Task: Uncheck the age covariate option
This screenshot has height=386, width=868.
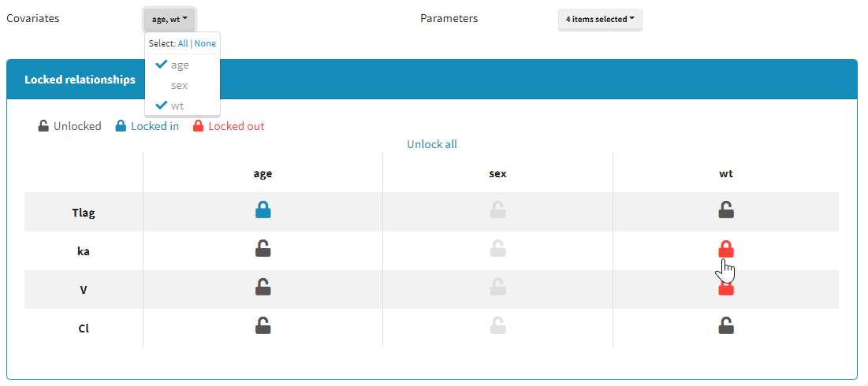Action: pos(180,65)
